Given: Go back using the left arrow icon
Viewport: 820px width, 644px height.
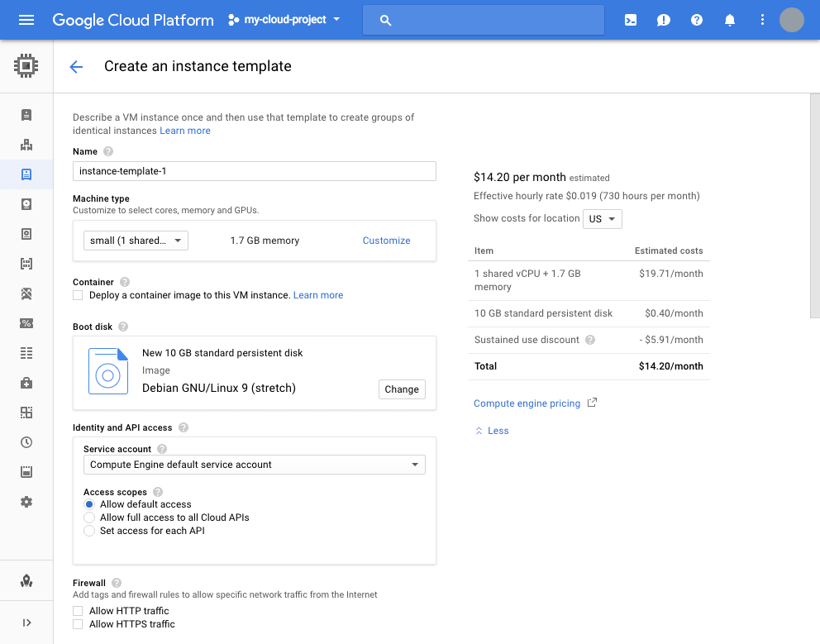Looking at the screenshot, I should [x=76, y=66].
